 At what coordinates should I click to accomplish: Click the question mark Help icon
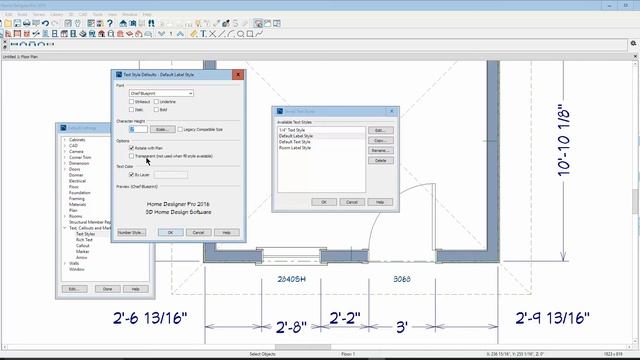click(x=109, y=24)
